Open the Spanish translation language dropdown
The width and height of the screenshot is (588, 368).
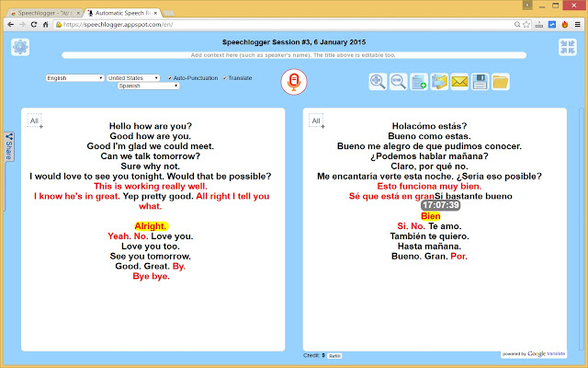149,86
